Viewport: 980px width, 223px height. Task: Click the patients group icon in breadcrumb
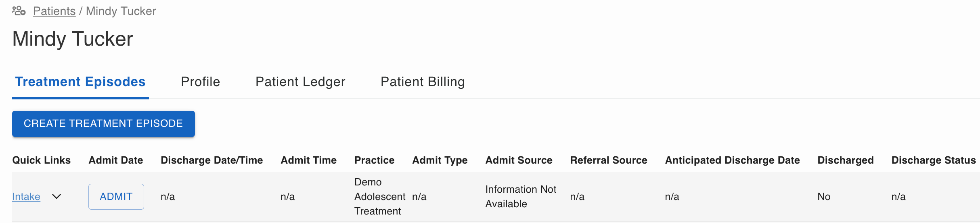19,11
